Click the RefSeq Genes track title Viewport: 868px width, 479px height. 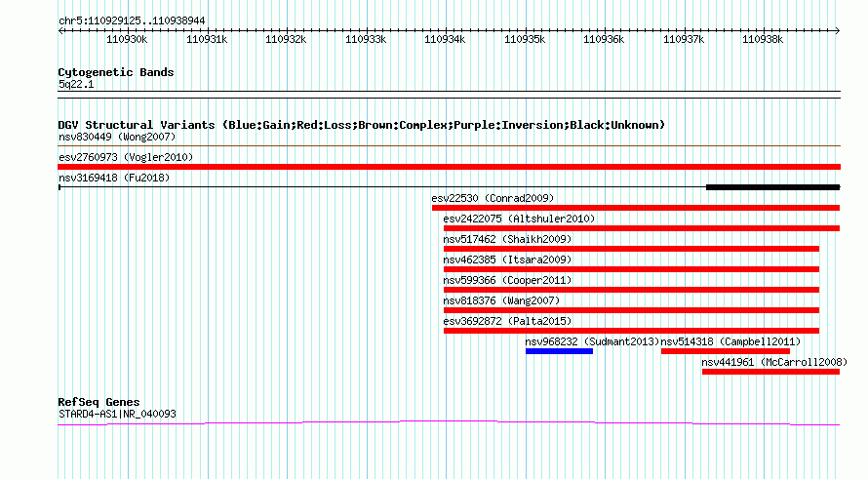click(x=99, y=402)
